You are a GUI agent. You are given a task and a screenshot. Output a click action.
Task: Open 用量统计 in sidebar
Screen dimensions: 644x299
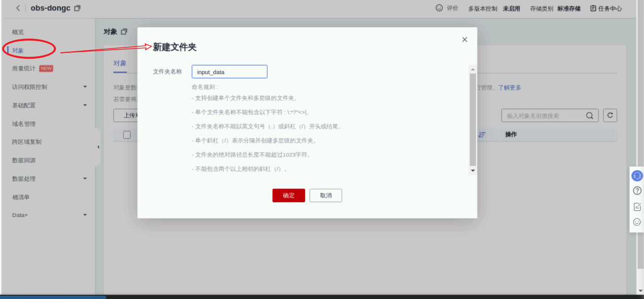[x=24, y=69]
